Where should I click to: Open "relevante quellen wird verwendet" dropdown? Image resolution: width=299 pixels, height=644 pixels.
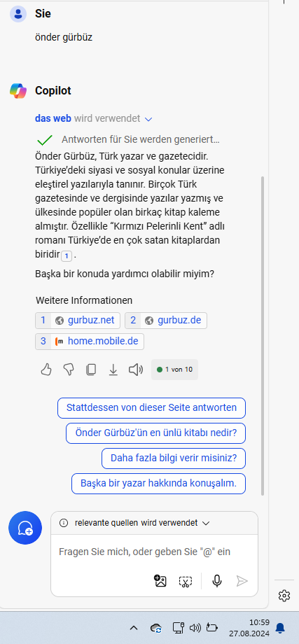click(206, 523)
